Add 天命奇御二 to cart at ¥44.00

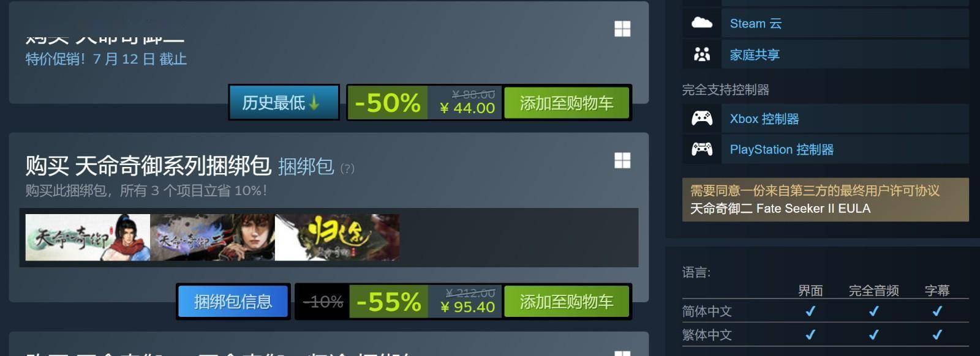pos(567,102)
